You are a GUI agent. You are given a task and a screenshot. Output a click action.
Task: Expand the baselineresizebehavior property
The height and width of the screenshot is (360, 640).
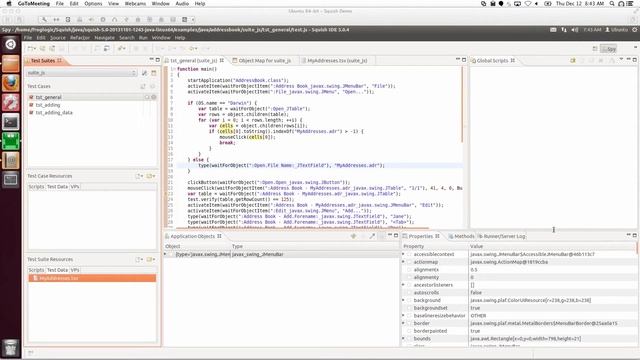(x=403, y=316)
